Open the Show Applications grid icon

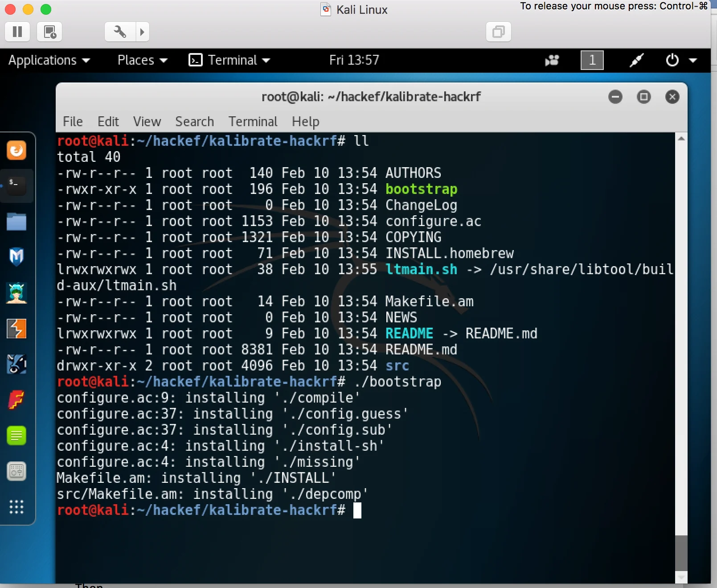(x=16, y=507)
